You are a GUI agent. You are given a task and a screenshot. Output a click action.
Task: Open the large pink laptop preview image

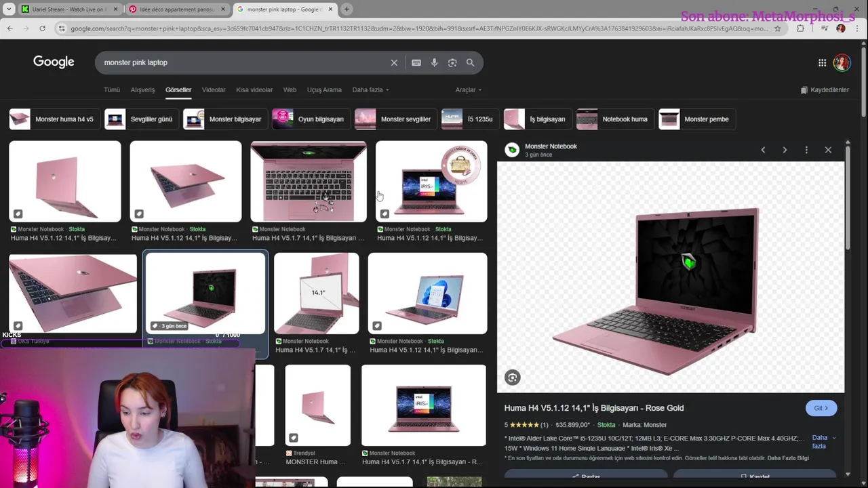click(x=671, y=277)
